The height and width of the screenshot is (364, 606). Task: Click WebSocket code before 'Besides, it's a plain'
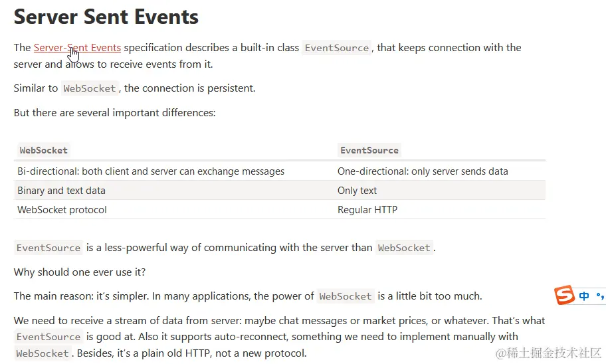coord(43,353)
